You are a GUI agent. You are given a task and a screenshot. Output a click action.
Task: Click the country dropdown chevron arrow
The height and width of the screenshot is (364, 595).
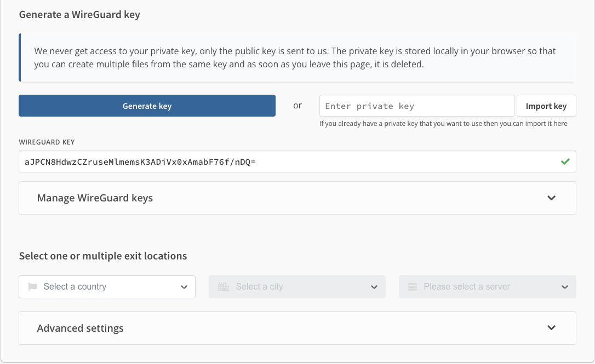(x=184, y=287)
